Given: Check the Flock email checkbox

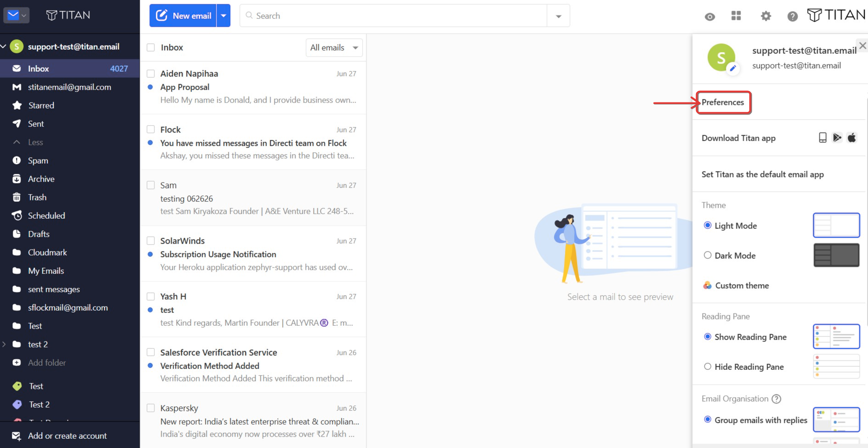Looking at the screenshot, I should click(150, 130).
